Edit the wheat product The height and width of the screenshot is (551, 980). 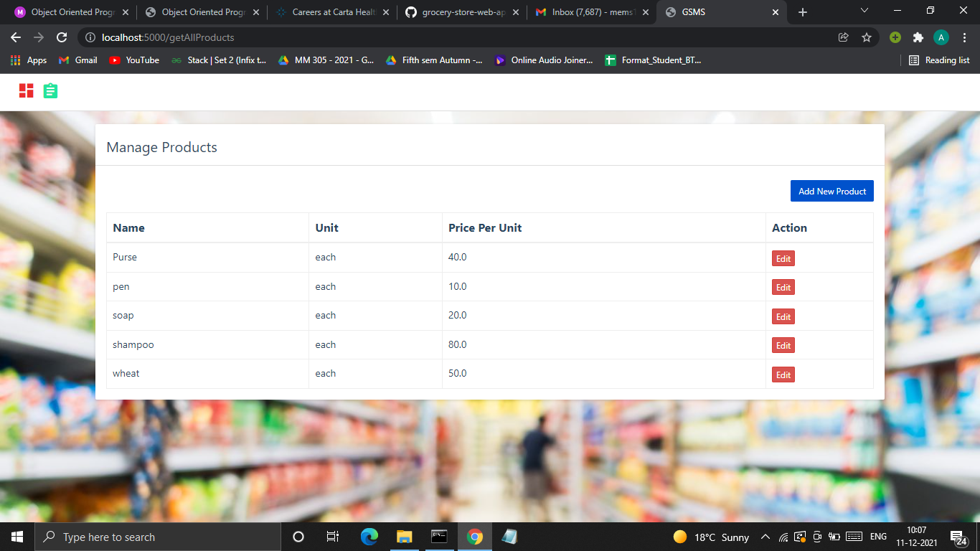pos(783,374)
